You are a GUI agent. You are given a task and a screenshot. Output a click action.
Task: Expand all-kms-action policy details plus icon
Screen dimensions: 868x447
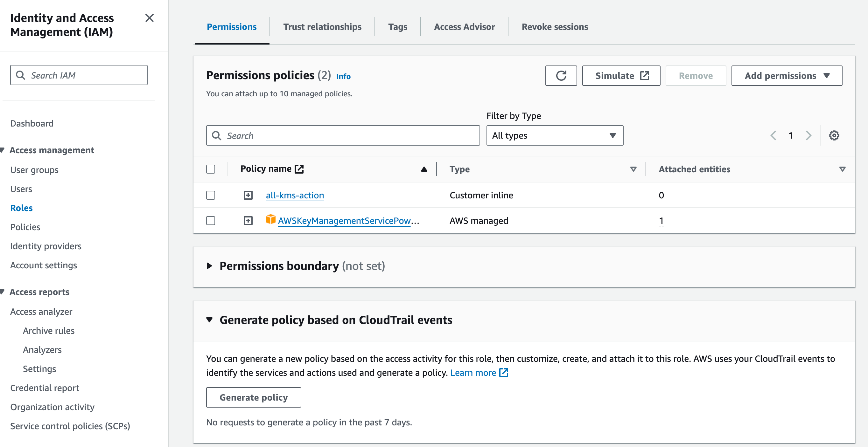tap(248, 195)
